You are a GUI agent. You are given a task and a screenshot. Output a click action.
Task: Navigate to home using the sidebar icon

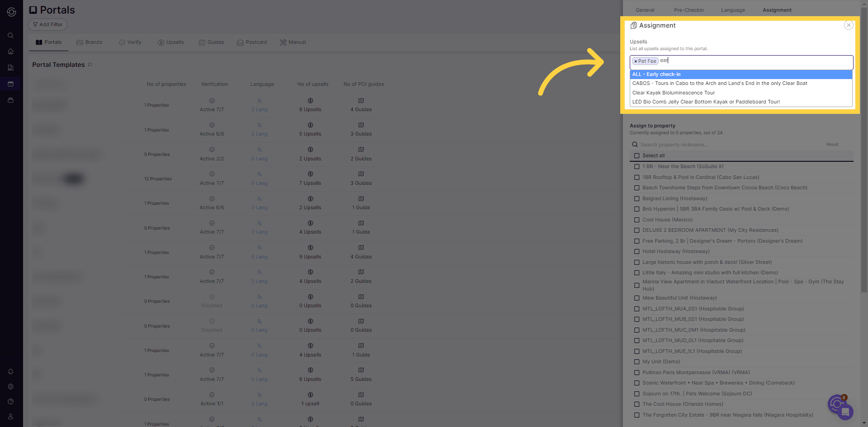coord(10,52)
